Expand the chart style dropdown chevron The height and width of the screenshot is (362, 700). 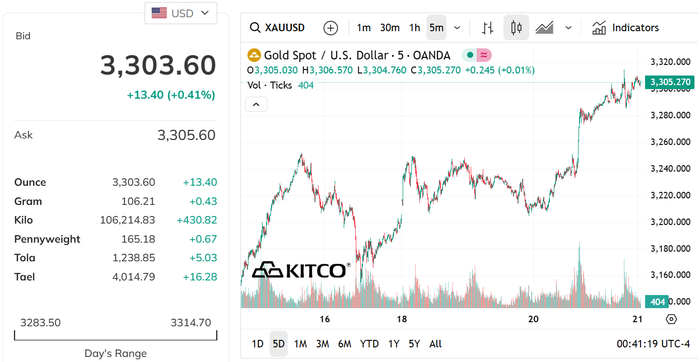click(x=568, y=28)
